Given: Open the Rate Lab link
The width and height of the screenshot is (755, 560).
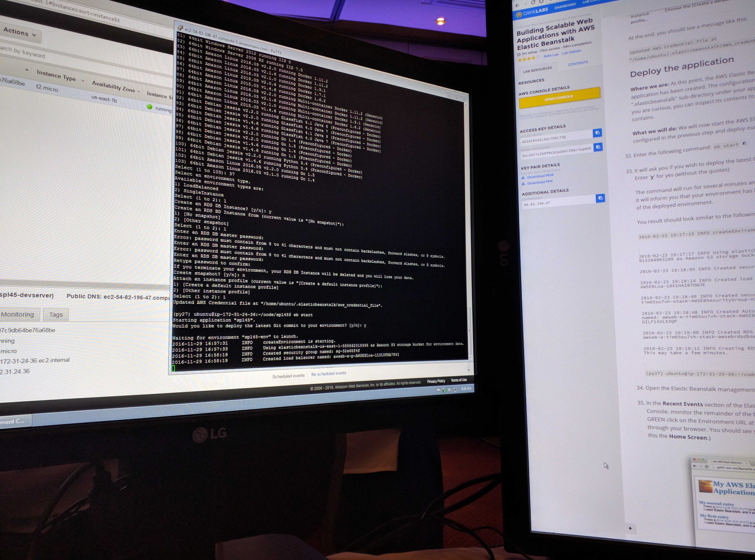Looking at the screenshot, I should tap(551, 55).
